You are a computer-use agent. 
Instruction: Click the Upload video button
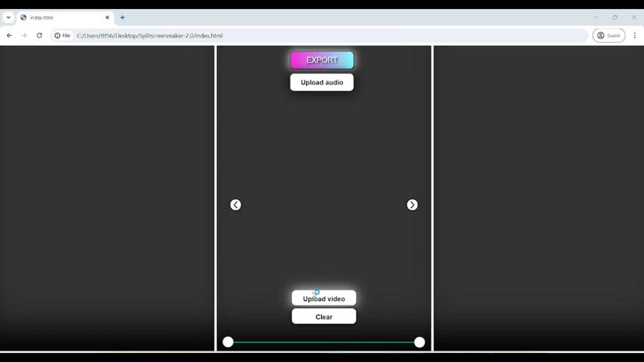[324, 299]
